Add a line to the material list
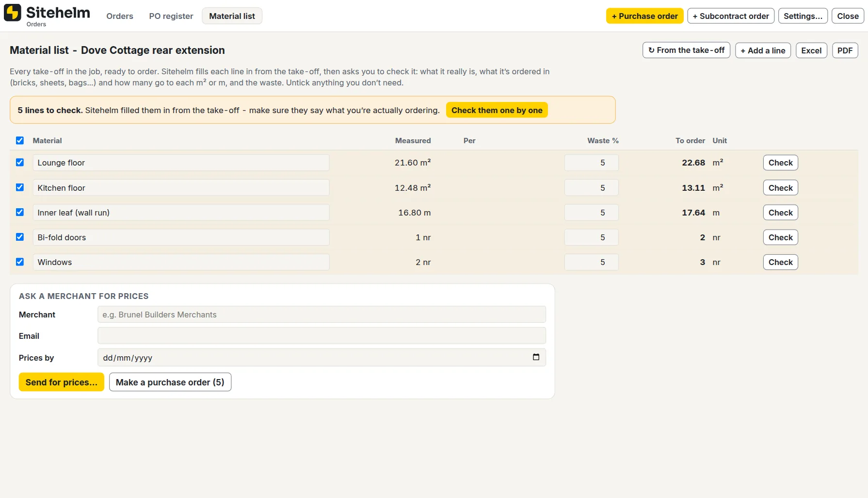Image resolution: width=868 pixels, height=498 pixels. pyautogui.click(x=763, y=50)
